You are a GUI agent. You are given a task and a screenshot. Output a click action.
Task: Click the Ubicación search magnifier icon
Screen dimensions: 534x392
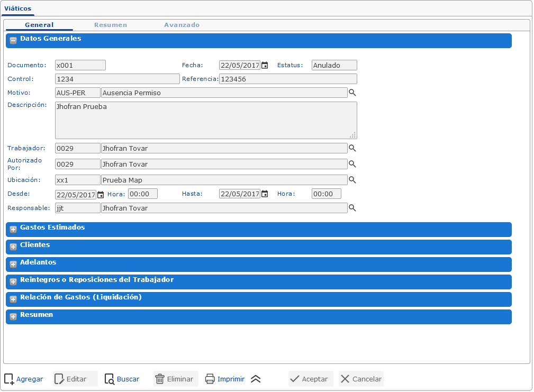pyautogui.click(x=352, y=180)
